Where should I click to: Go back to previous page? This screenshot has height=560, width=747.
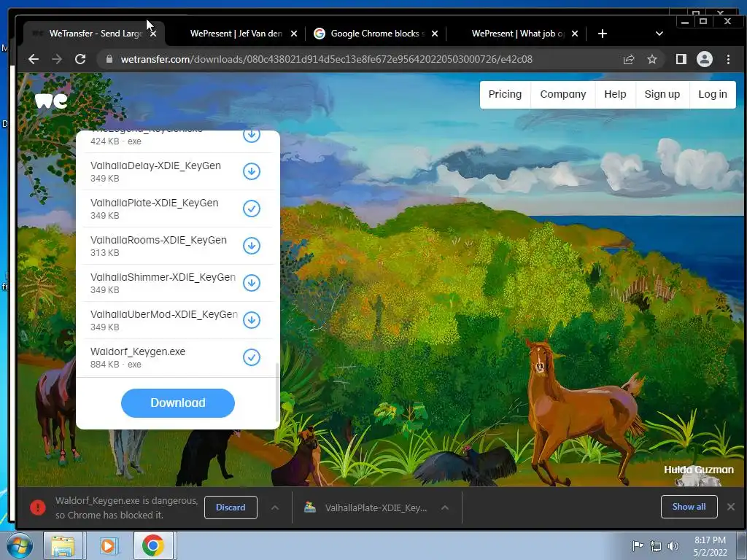click(x=34, y=59)
